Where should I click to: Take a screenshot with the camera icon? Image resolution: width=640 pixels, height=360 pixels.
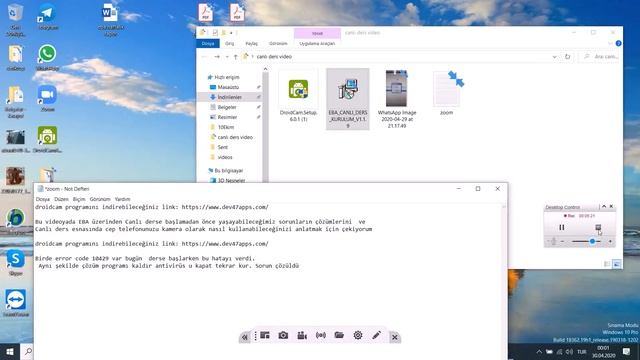(283, 335)
